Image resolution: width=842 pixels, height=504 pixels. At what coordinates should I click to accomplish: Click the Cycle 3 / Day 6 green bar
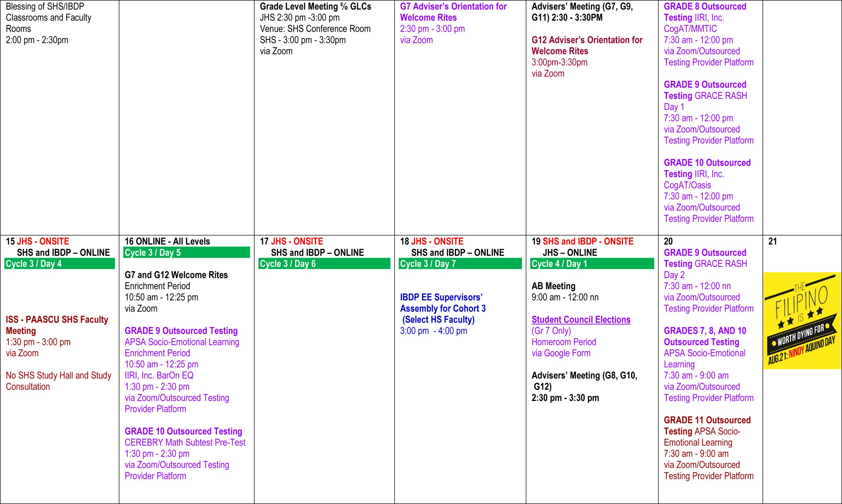[324, 263]
